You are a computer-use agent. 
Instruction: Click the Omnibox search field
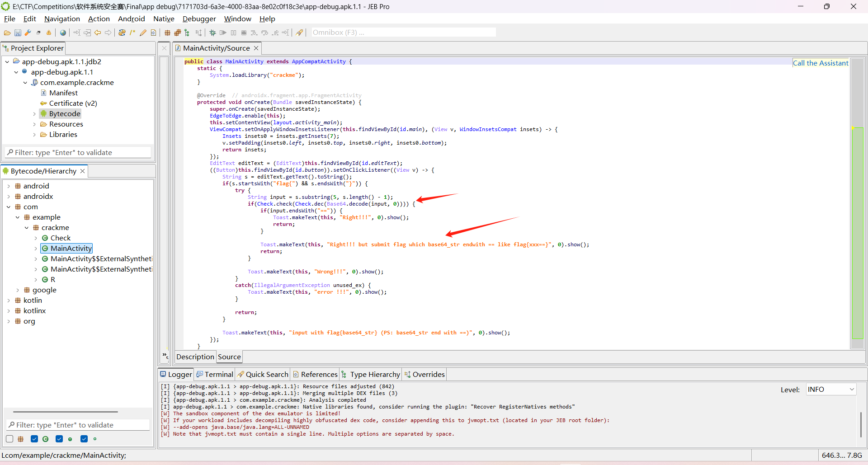coord(403,33)
